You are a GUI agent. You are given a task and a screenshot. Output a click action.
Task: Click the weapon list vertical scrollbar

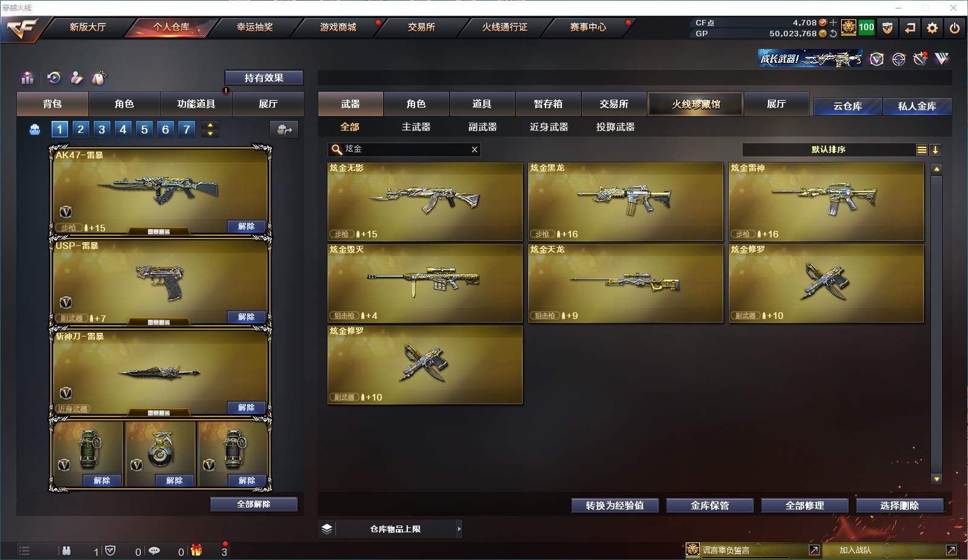pos(937,324)
